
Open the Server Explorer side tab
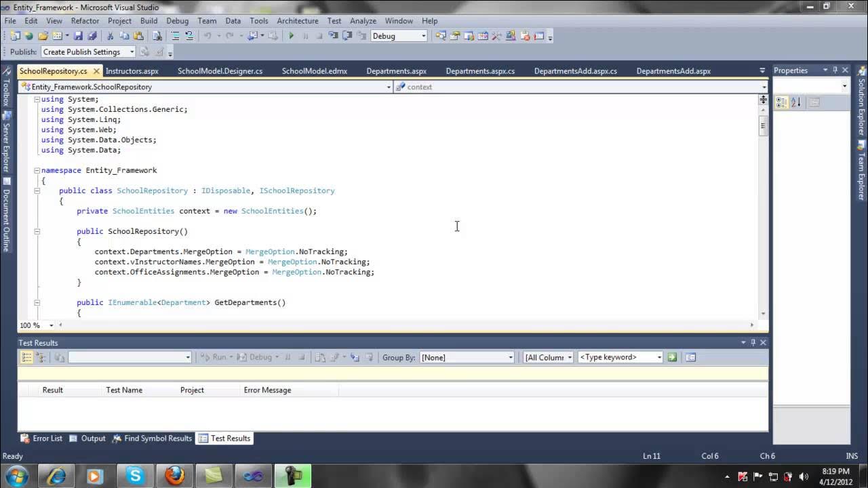pos(6,142)
